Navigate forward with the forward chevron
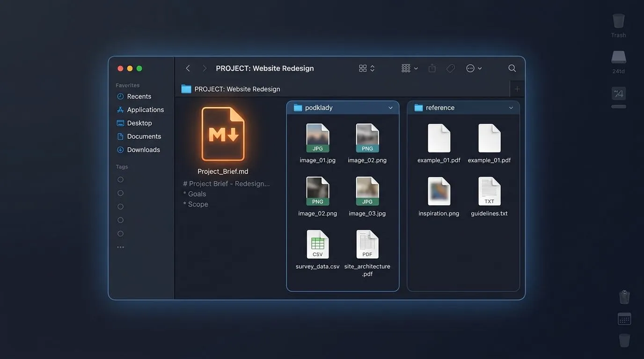Screen dimensions: 644x359 (x=204, y=68)
